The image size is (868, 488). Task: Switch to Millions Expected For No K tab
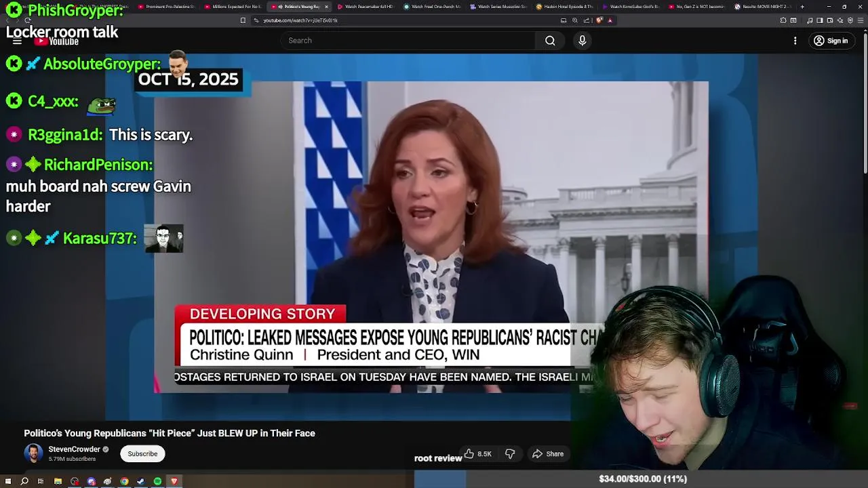232,7
